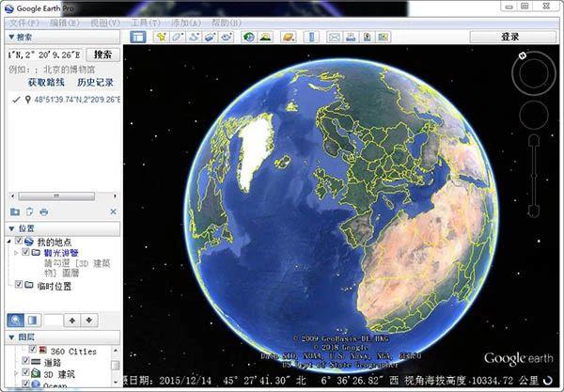
Task: Expand the 3D 建筑 layer arrow
Action: coord(16,373)
